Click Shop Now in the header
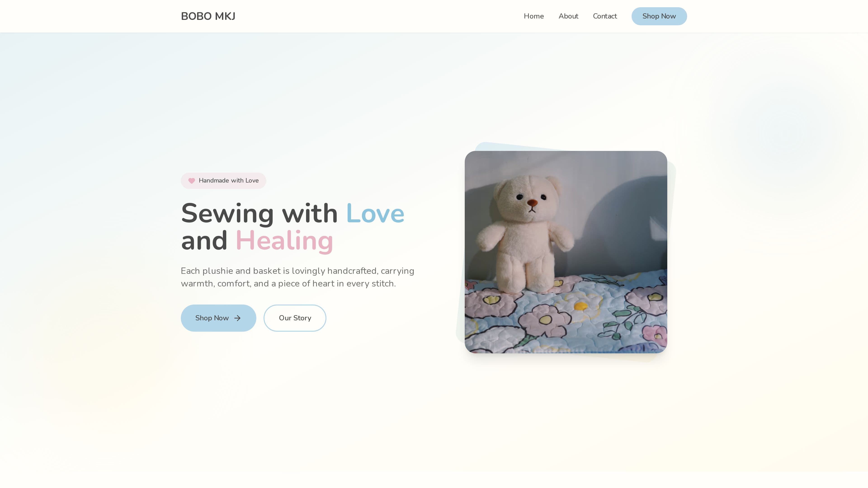The width and height of the screenshot is (868, 488). (659, 16)
